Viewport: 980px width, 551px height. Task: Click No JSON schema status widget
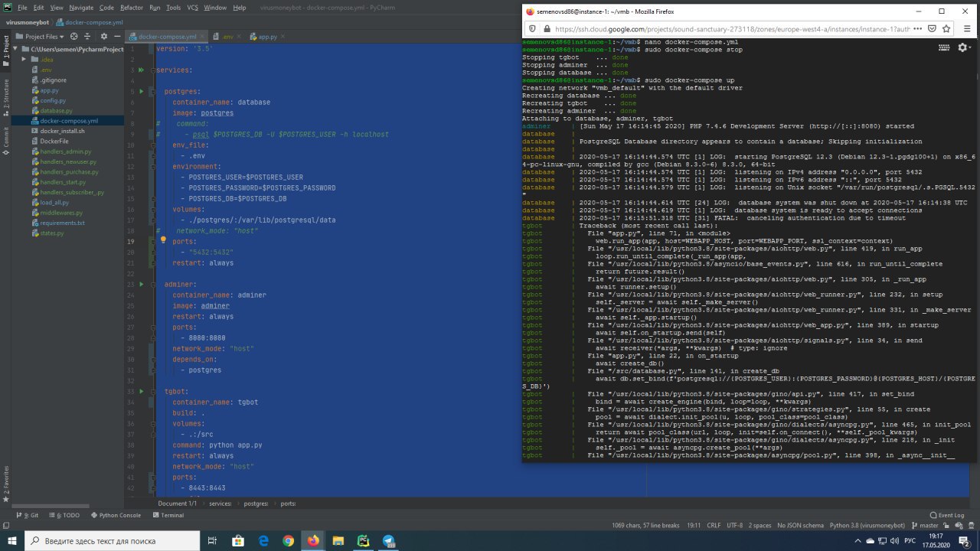[x=800, y=526]
